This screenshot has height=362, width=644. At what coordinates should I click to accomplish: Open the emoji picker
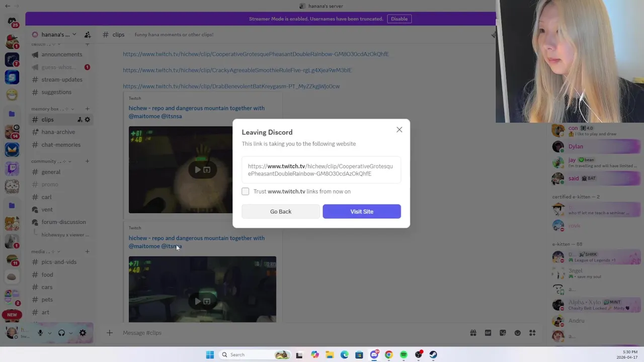tap(517, 333)
